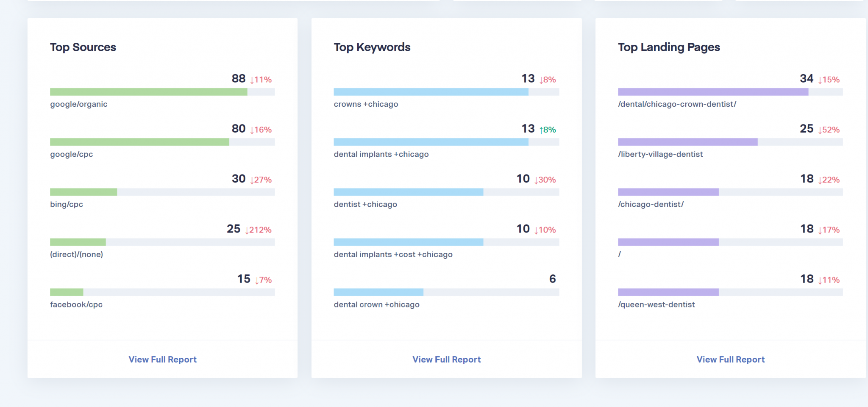Select the (direct)/(none) source entry
Image resolution: width=868 pixels, height=407 pixels.
pyautogui.click(x=76, y=254)
